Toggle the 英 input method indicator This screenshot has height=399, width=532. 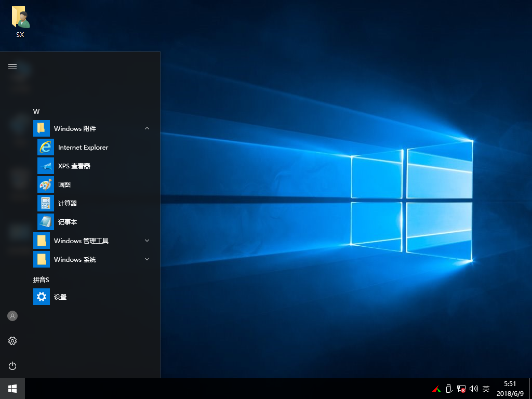coord(486,389)
